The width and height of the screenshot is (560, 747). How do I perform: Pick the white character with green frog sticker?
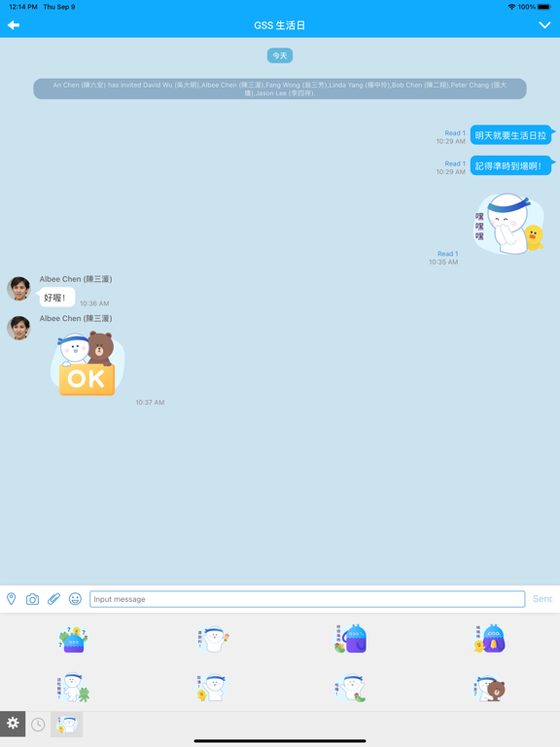tap(73, 688)
